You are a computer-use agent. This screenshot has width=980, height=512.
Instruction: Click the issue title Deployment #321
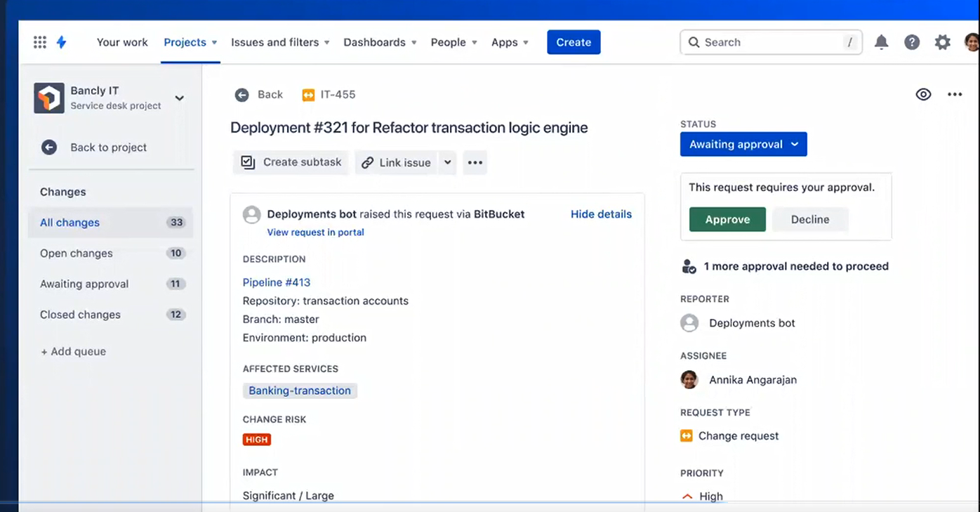[409, 128]
